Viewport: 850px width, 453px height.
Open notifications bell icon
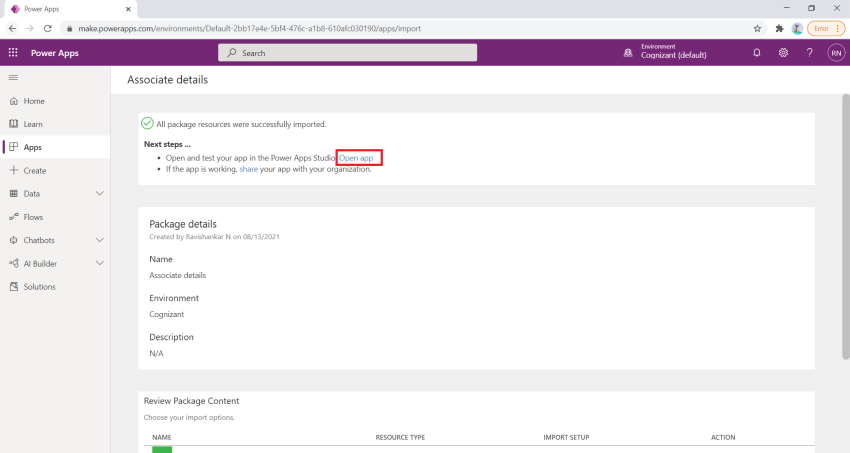pos(757,53)
